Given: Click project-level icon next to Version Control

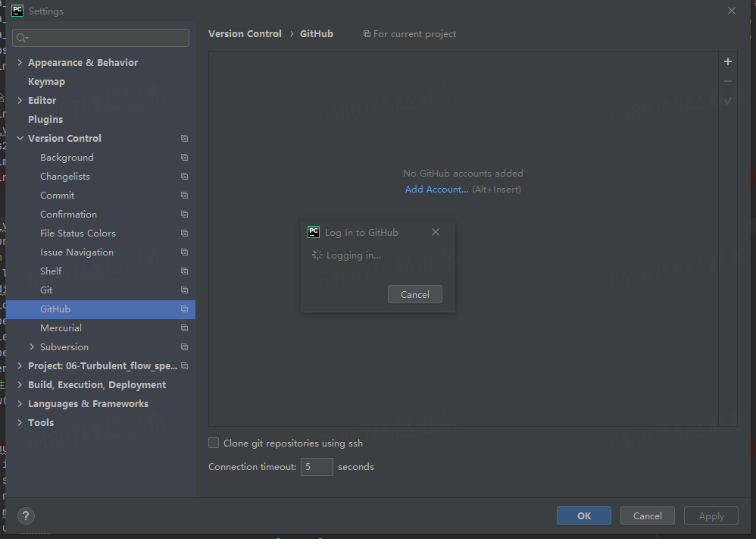Looking at the screenshot, I should 184,139.
